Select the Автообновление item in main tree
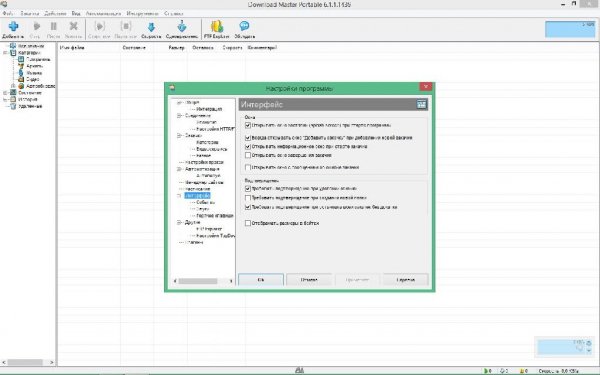600x375 pixels. click(x=41, y=86)
